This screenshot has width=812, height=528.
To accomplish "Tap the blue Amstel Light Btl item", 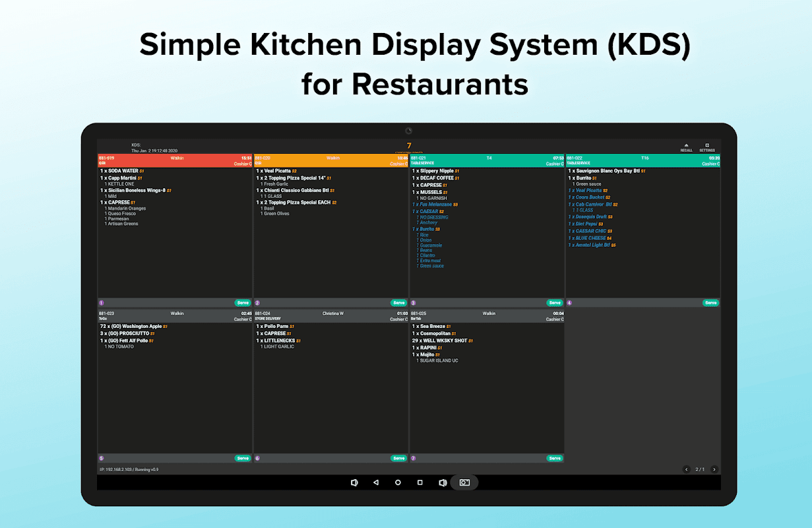I will click(592, 245).
